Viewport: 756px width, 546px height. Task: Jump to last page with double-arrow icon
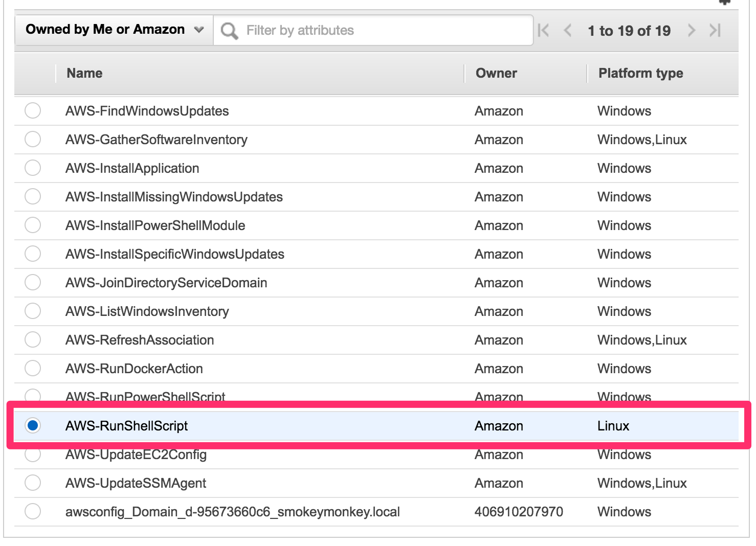coord(715,31)
